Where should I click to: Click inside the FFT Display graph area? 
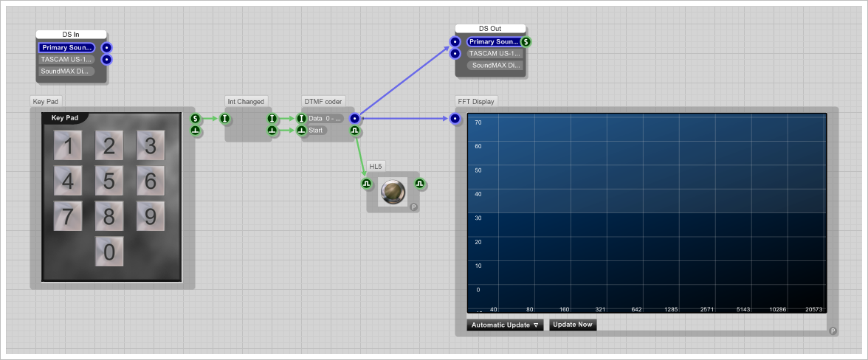click(x=647, y=214)
